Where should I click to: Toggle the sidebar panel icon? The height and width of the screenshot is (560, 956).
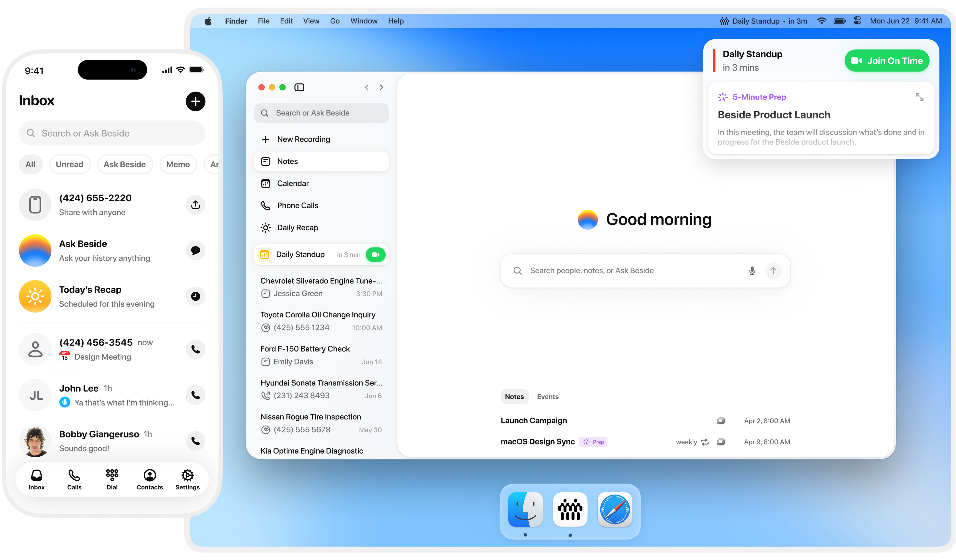[299, 87]
